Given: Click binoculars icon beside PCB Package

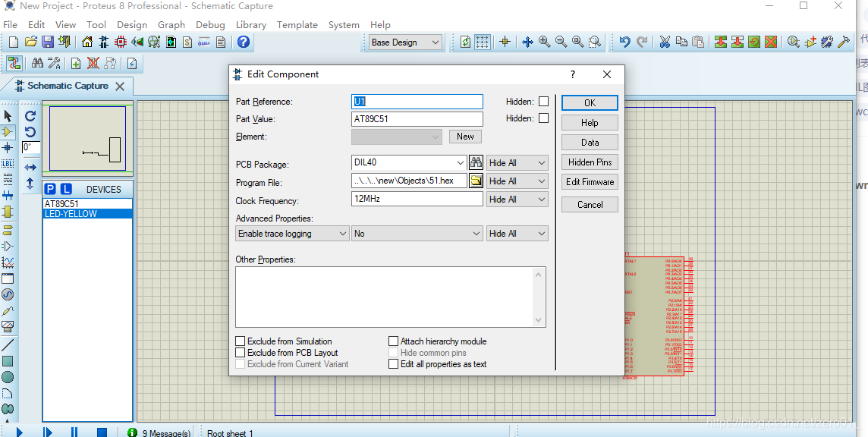Looking at the screenshot, I should click(476, 163).
